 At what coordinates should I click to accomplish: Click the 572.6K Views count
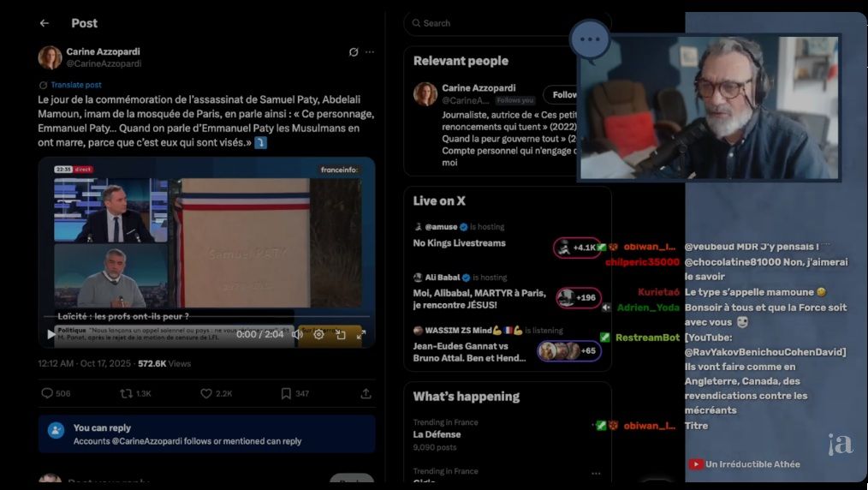pos(164,364)
